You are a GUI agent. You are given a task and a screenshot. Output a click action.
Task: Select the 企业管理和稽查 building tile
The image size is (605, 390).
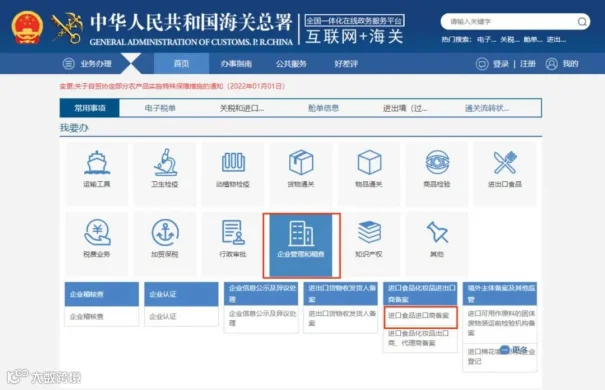coord(301,246)
